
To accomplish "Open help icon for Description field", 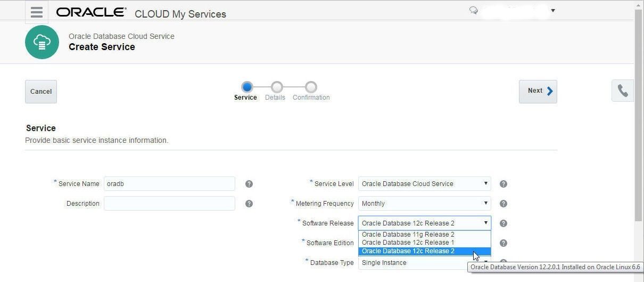I will 249,204.
